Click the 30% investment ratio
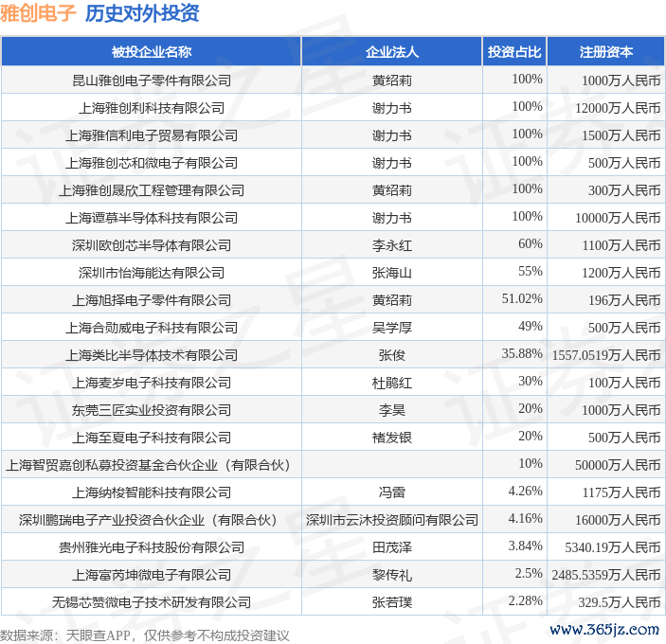The height and width of the screenshot is (644, 666). (531, 381)
